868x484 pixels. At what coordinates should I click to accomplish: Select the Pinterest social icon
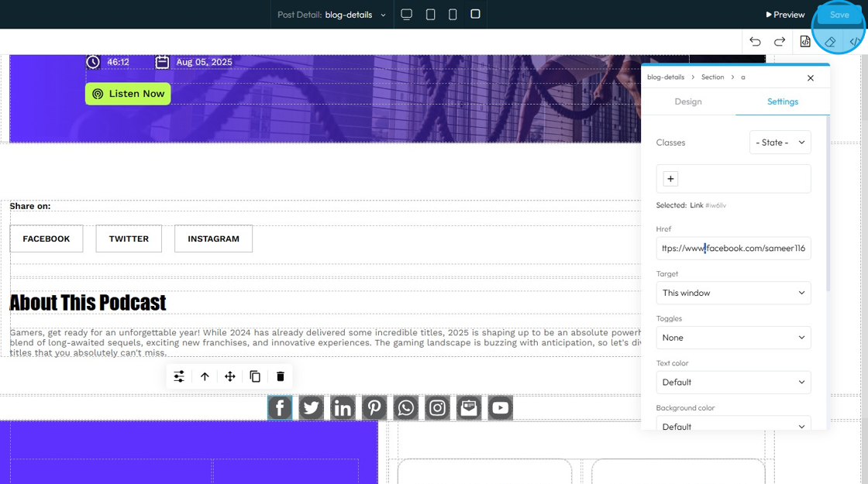(374, 407)
